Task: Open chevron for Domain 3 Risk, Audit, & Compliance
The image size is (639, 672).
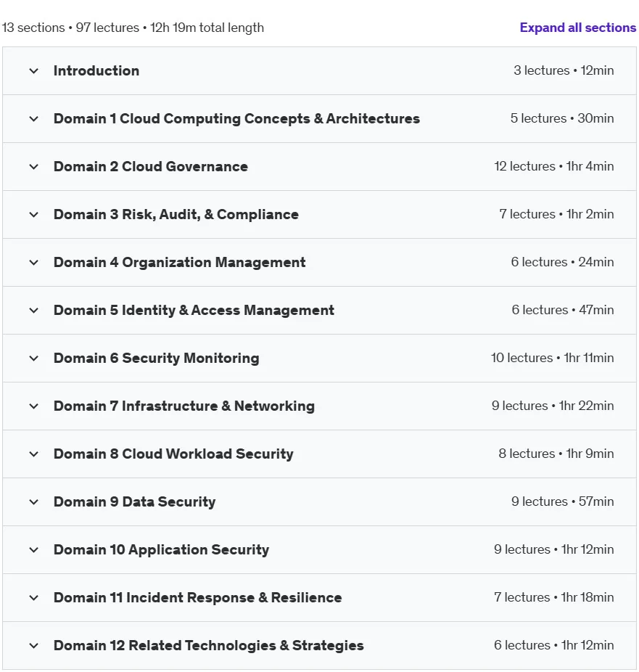Action: (x=34, y=215)
